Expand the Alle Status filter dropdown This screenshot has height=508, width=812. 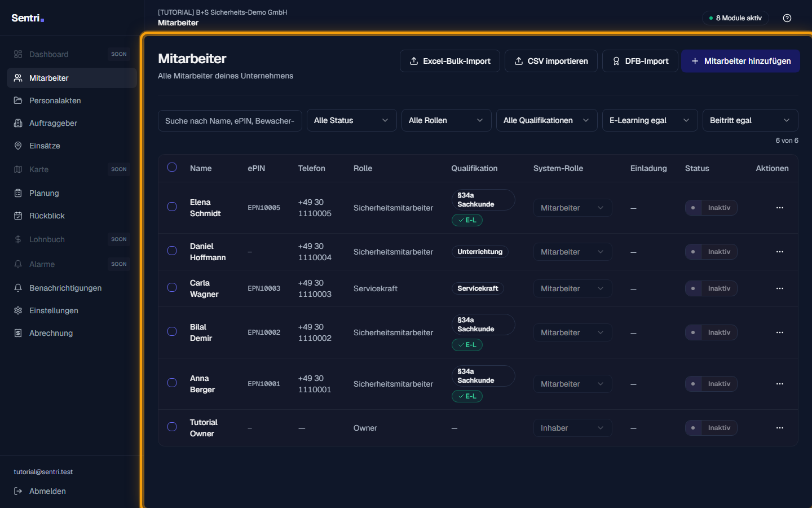pyautogui.click(x=352, y=120)
